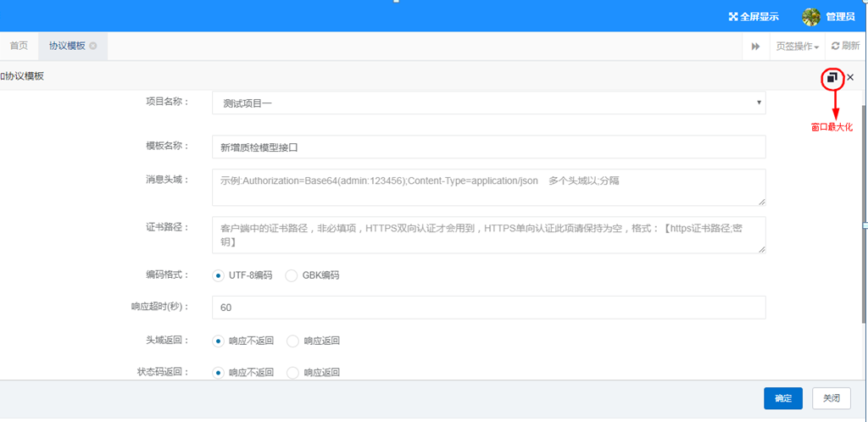
Task: Open the administrator avatar menu
Action: click(x=811, y=17)
